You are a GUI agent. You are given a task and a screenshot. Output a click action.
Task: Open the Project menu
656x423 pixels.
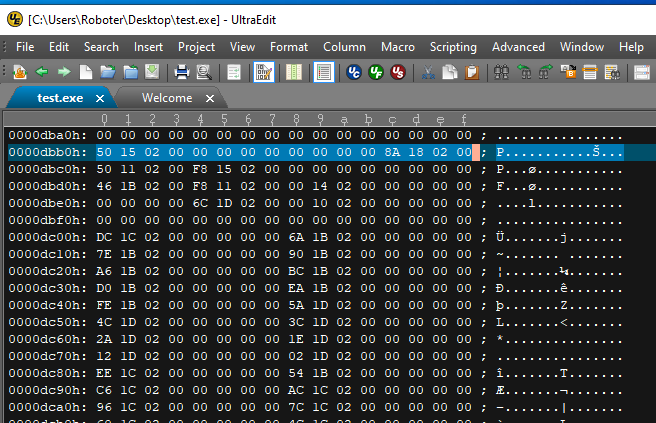pos(196,47)
